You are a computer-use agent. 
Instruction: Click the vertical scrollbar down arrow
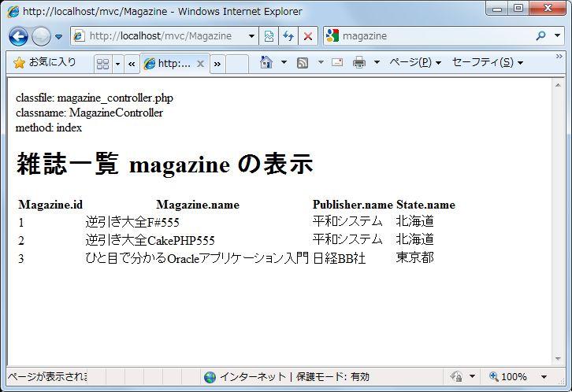pyautogui.click(x=559, y=357)
